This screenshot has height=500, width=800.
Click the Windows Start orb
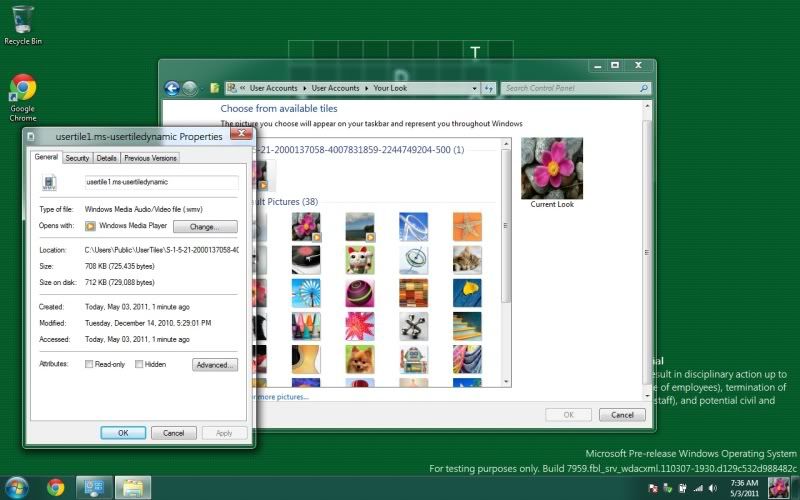(x=16, y=487)
